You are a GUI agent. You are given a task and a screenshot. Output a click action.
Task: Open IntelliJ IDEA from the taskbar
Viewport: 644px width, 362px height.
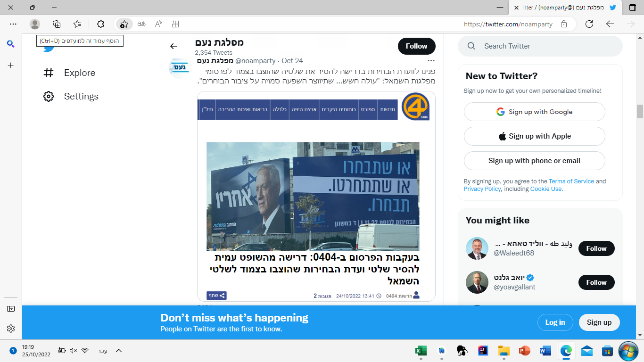click(x=483, y=351)
